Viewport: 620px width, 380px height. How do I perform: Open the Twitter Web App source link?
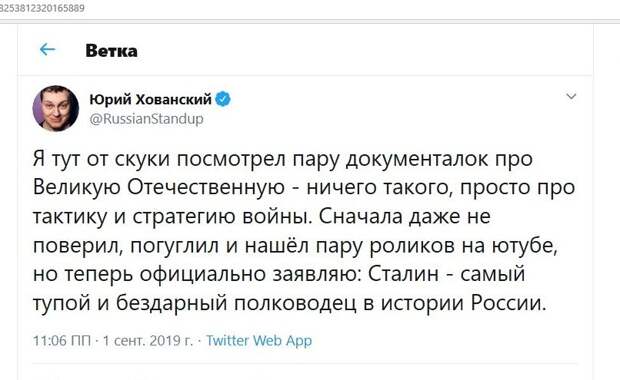tap(259, 340)
